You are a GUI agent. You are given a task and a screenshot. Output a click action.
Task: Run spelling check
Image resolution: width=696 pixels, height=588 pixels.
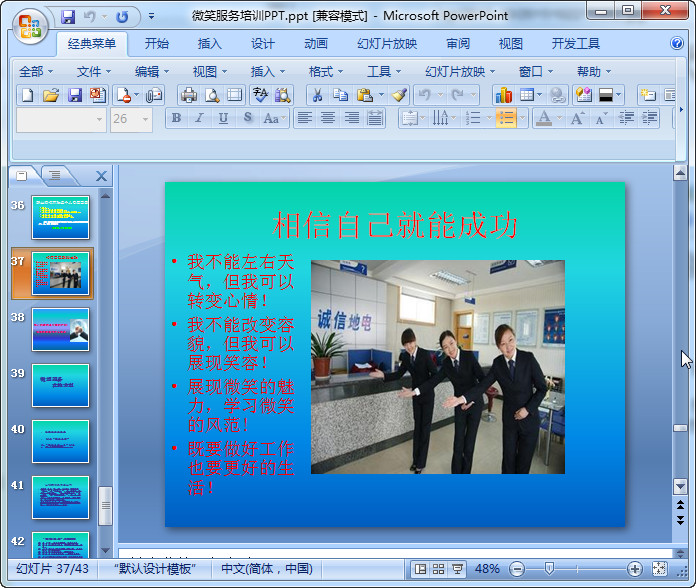tap(260, 95)
